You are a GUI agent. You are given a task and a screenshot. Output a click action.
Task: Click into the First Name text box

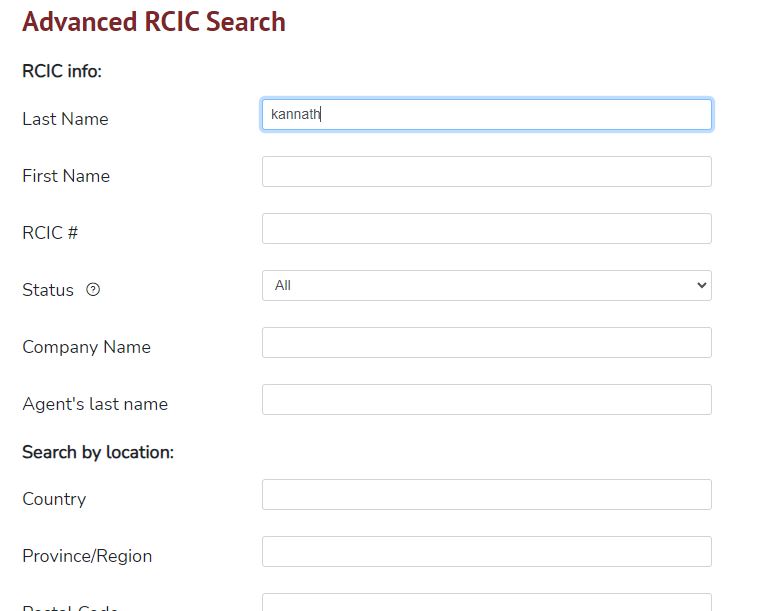point(486,172)
